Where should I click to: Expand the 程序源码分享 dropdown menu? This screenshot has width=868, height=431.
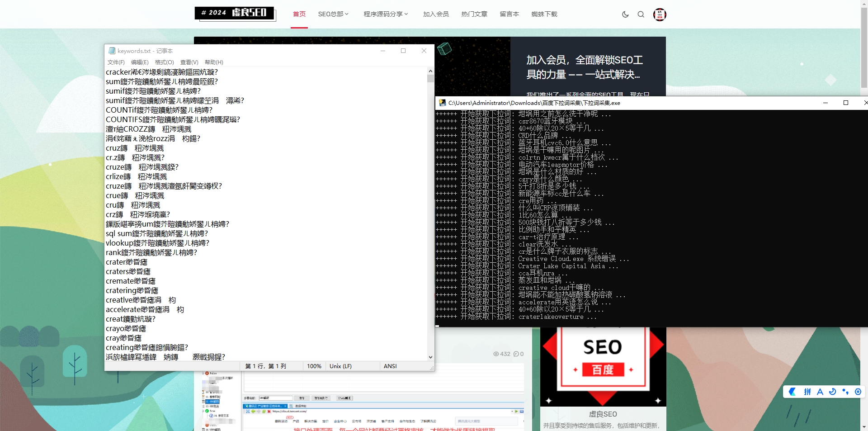[386, 14]
